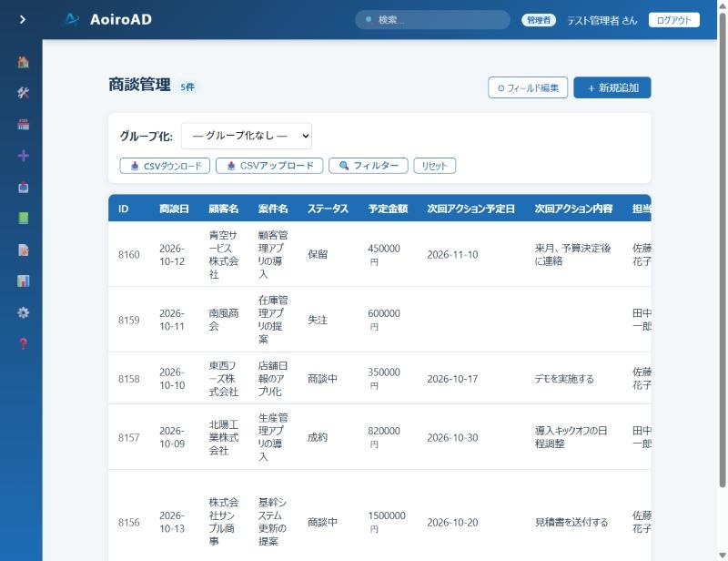Screen dimensions: 728x561
Task: Click the CSVアップロード button
Action: pyautogui.click(x=269, y=166)
